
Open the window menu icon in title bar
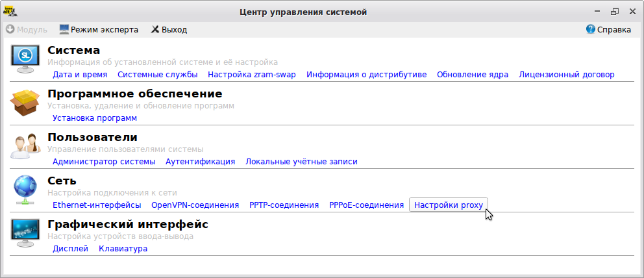point(10,10)
